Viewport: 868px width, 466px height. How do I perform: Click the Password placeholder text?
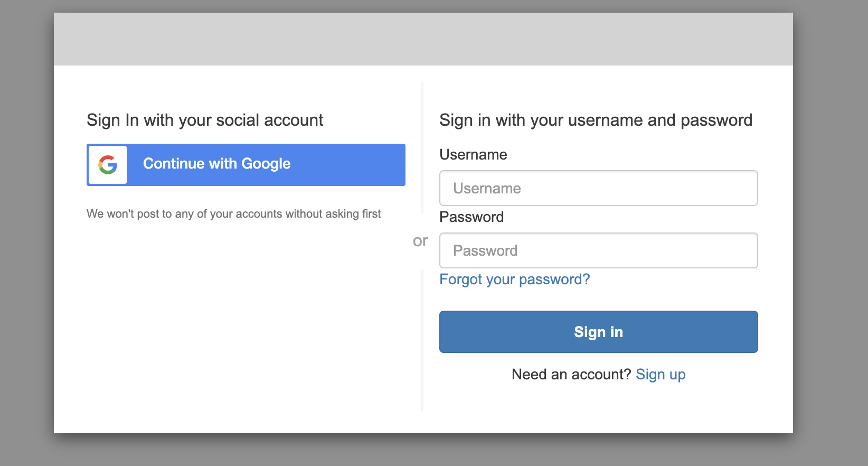pos(485,251)
